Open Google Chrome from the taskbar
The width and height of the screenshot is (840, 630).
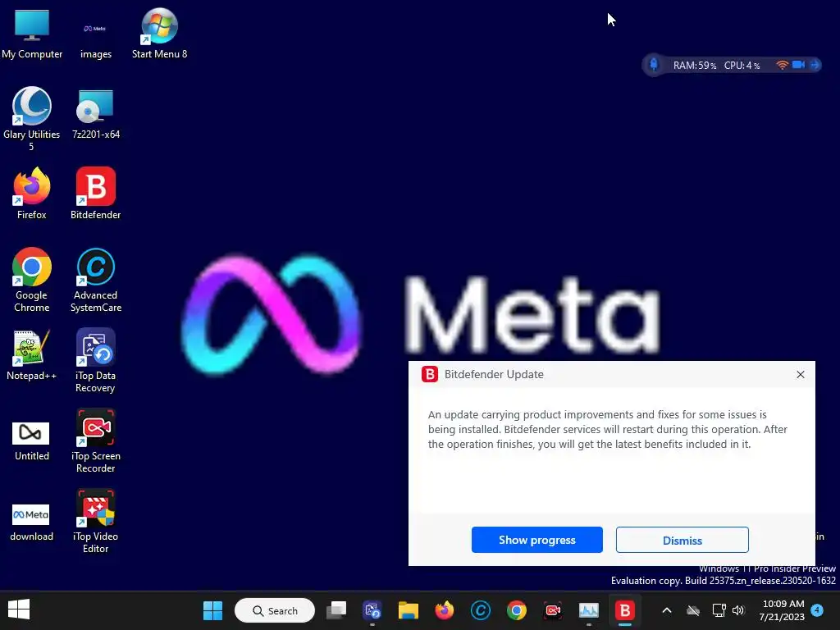click(517, 610)
